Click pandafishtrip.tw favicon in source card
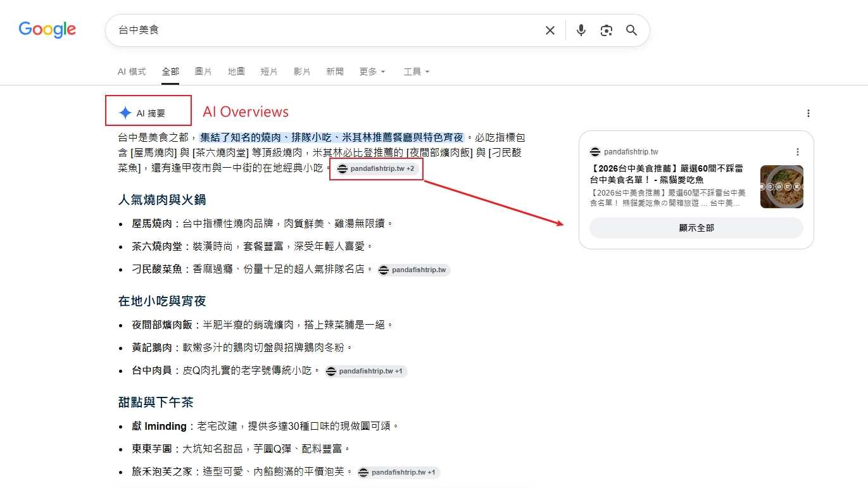 594,152
